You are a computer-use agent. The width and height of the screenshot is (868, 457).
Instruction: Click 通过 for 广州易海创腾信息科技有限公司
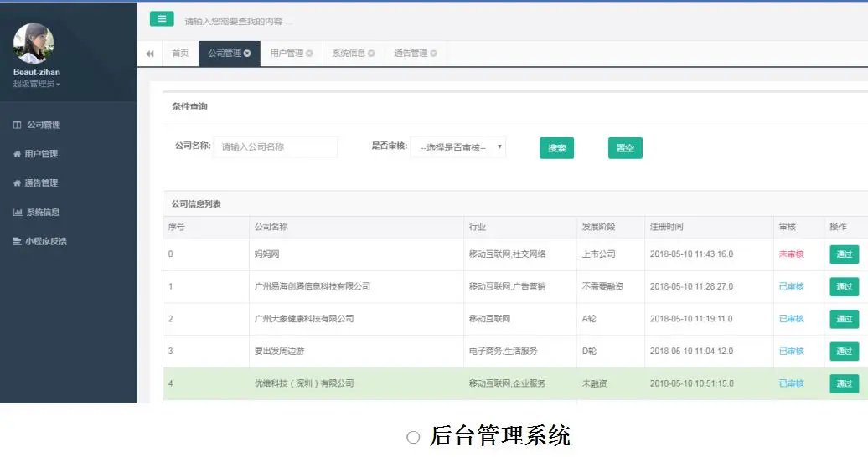coord(844,286)
